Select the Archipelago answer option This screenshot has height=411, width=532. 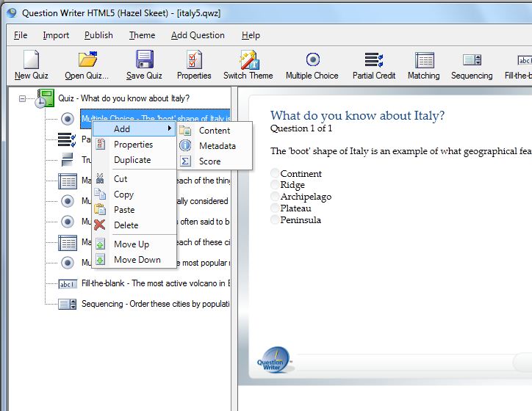pyautogui.click(x=275, y=196)
